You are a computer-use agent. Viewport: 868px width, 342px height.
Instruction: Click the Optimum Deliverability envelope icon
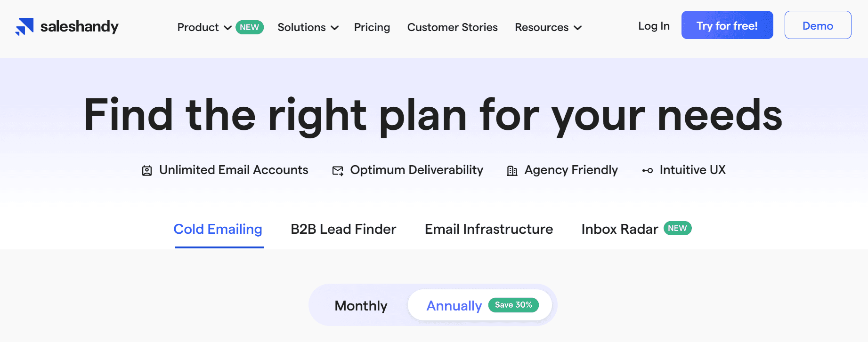pyautogui.click(x=337, y=170)
